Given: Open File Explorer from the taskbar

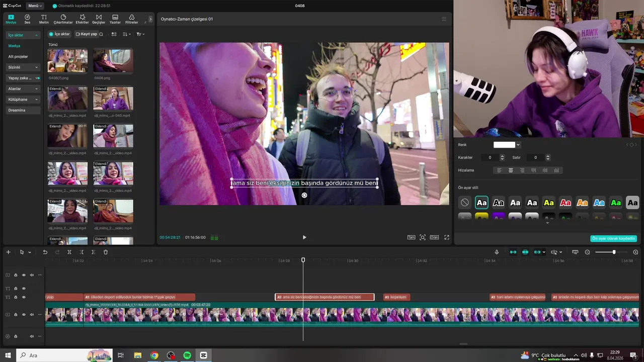Looking at the screenshot, I should click(138, 355).
